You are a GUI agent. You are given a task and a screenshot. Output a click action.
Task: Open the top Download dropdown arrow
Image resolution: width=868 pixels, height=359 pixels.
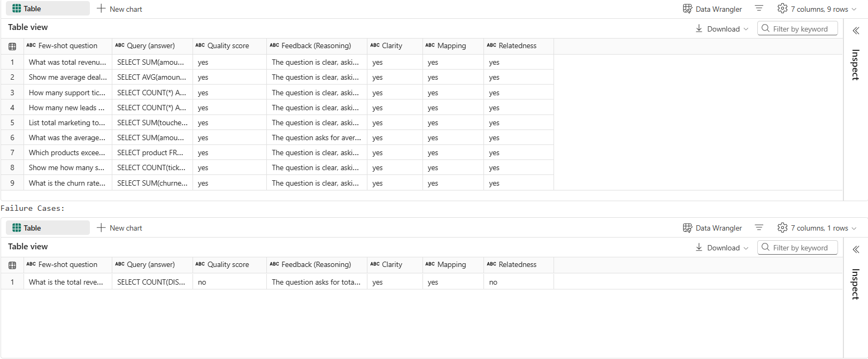tap(746, 29)
